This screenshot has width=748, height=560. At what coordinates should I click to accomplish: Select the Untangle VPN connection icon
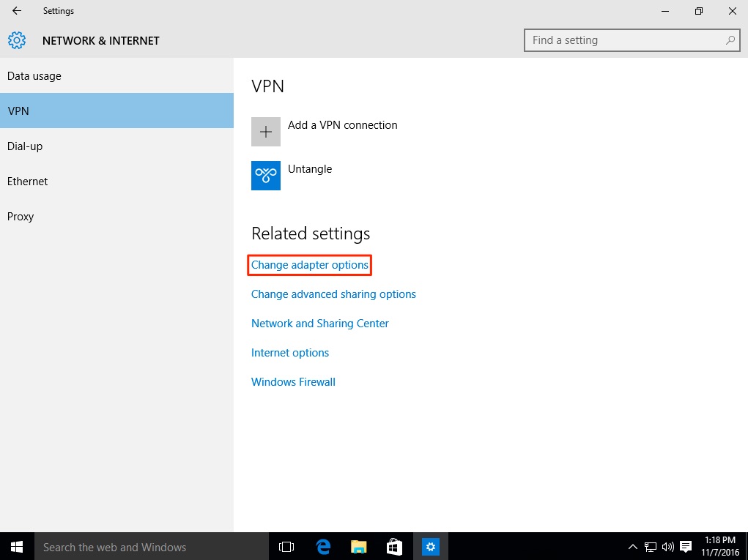point(265,176)
